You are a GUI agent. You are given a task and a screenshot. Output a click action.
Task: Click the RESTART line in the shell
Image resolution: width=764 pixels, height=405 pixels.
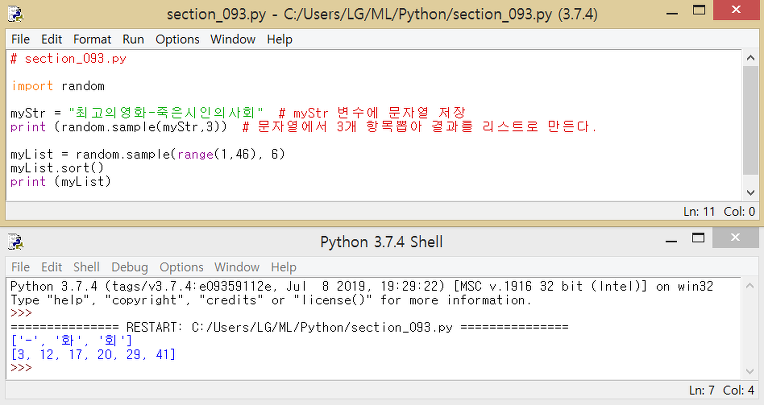click(x=289, y=327)
